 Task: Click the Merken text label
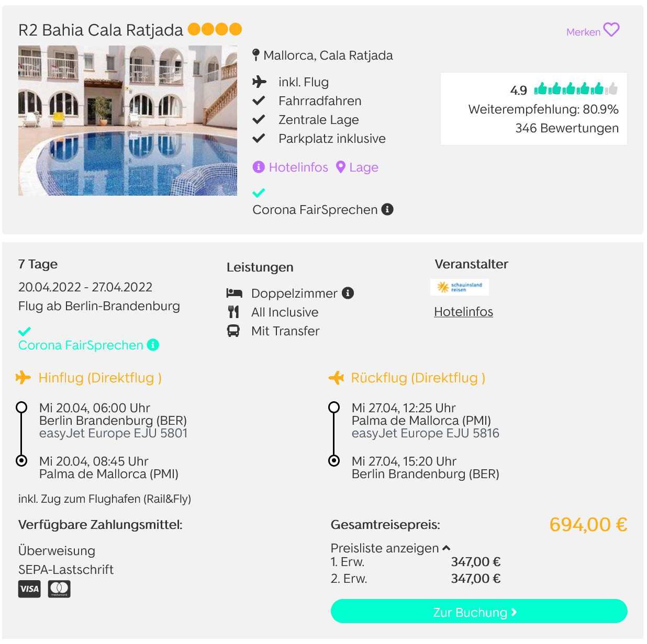tap(583, 32)
